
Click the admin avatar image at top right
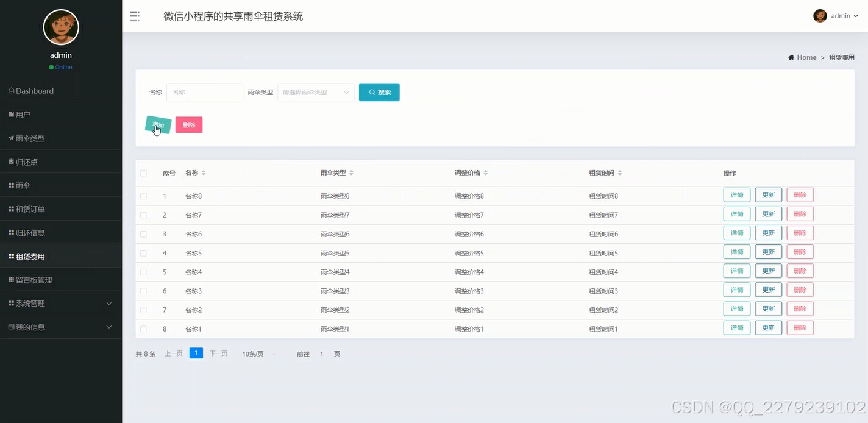820,16
